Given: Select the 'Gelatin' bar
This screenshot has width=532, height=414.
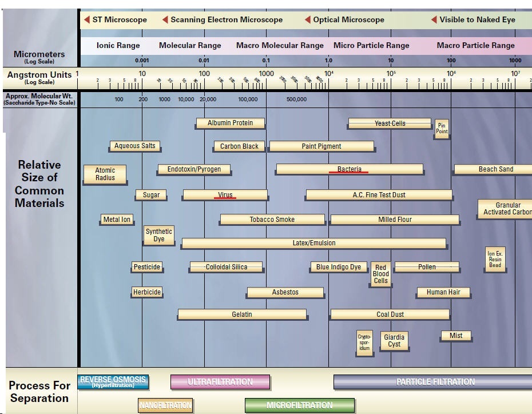Looking at the screenshot, I should [x=242, y=315].
